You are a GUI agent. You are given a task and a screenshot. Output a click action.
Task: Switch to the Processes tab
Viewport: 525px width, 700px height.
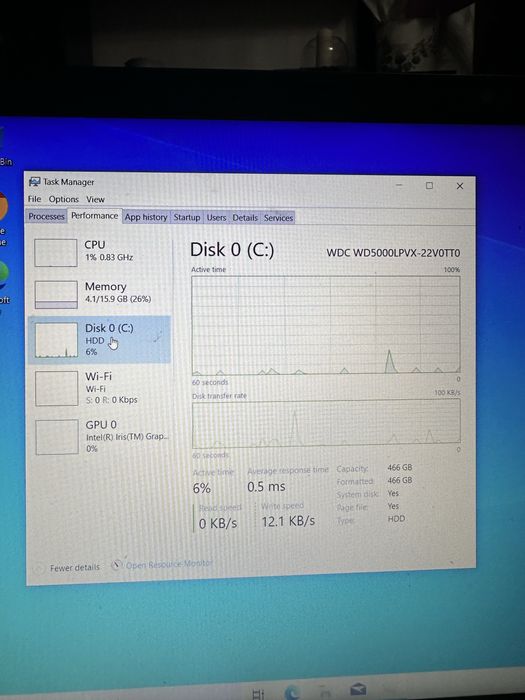(46, 216)
